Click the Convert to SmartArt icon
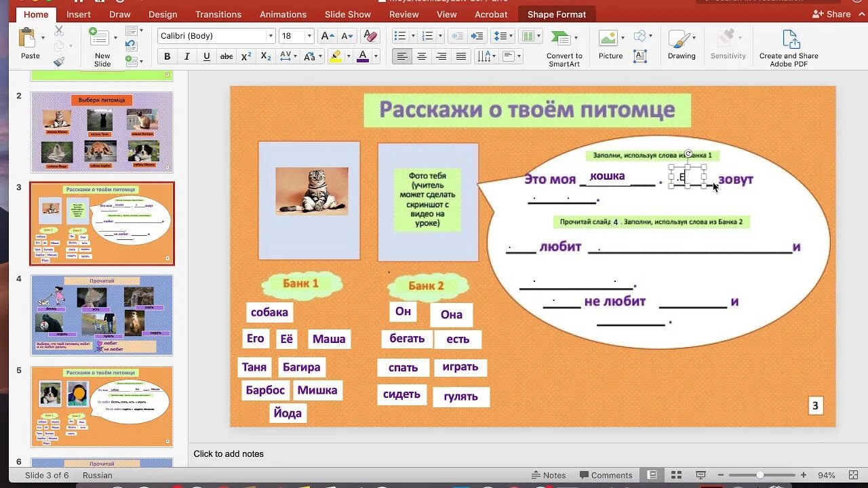This screenshot has height=488, width=868. pyautogui.click(x=559, y=39)
